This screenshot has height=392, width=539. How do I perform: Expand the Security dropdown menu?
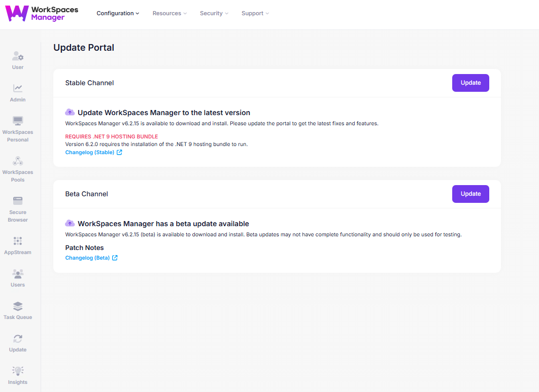214,13
